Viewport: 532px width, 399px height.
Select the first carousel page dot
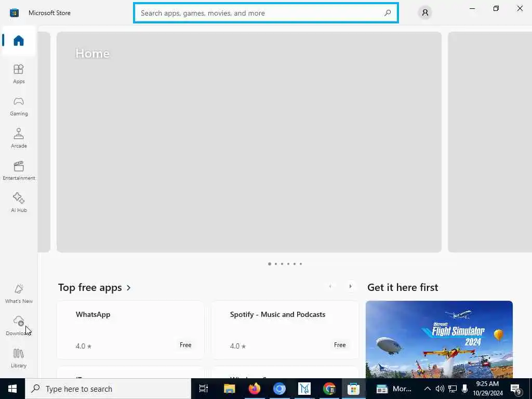270,264
